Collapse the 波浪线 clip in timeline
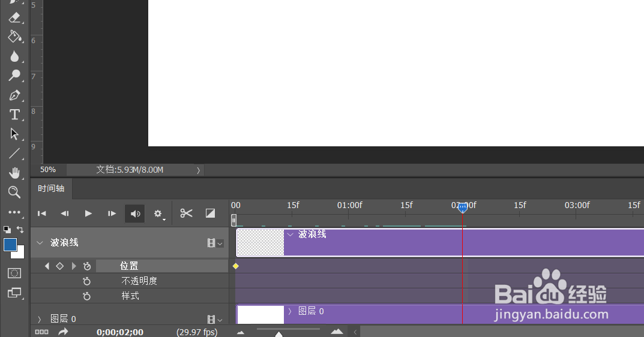Viewport: 644px width, 337px height. pos(290,234)
